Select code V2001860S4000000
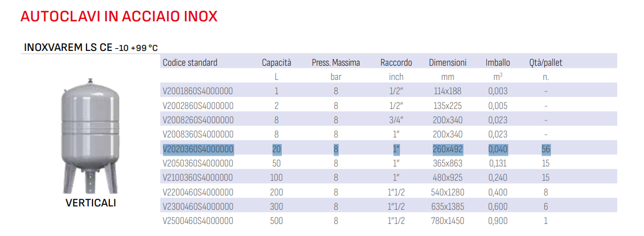This screenshot has width=644, height=236. 198,91
